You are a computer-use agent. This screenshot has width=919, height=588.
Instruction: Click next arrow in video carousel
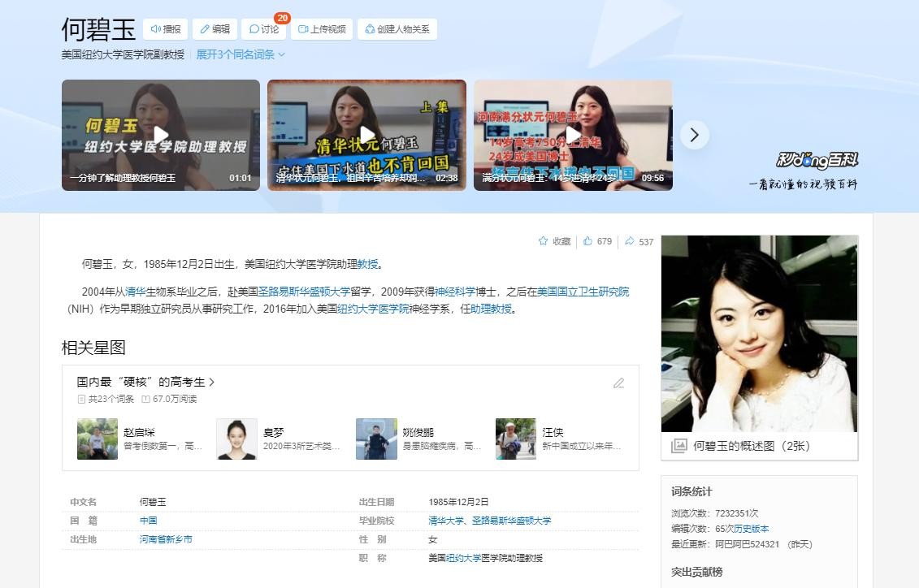click(x=694, y=135)
